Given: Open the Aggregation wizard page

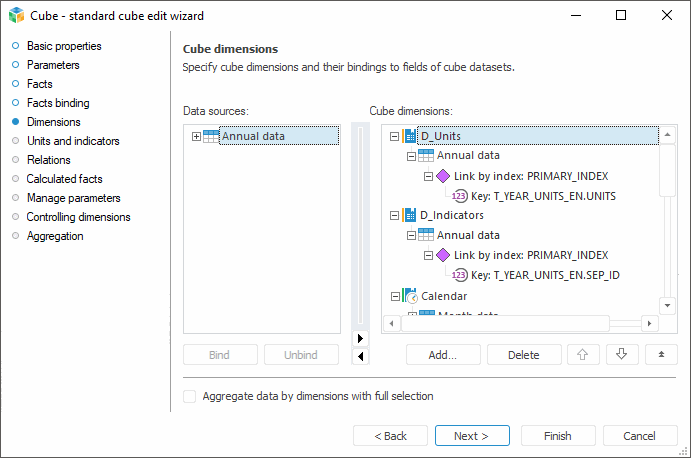Looking at the screenshot, I should 55,236.
